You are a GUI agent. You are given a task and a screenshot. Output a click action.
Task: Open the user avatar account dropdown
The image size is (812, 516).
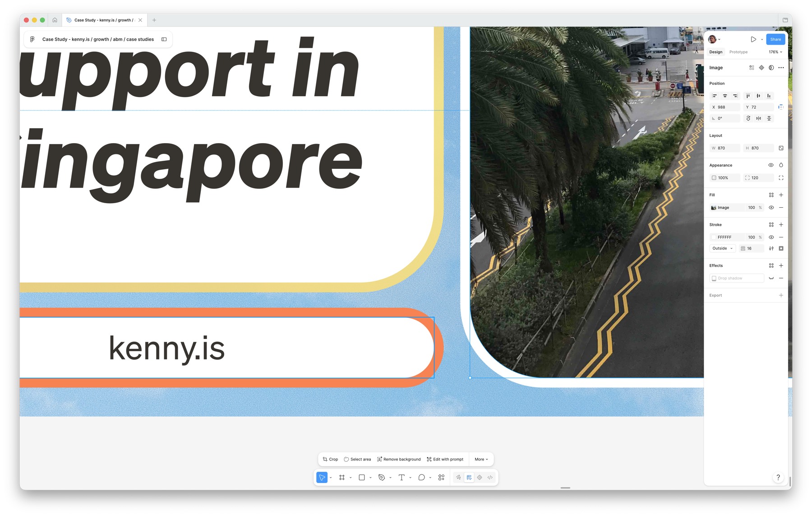[x=714, y=39]
